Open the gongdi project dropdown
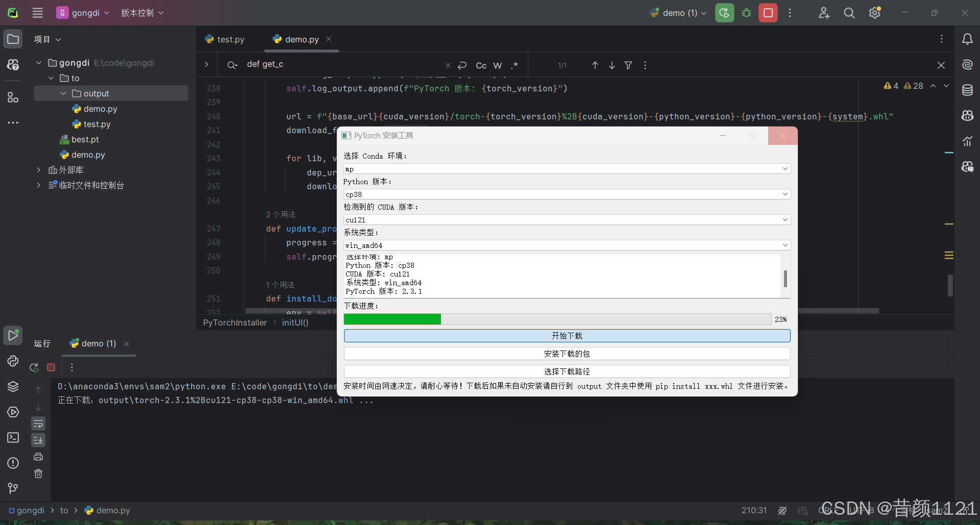Viewport: 980px width, 525px height. (x=83, y=13)
